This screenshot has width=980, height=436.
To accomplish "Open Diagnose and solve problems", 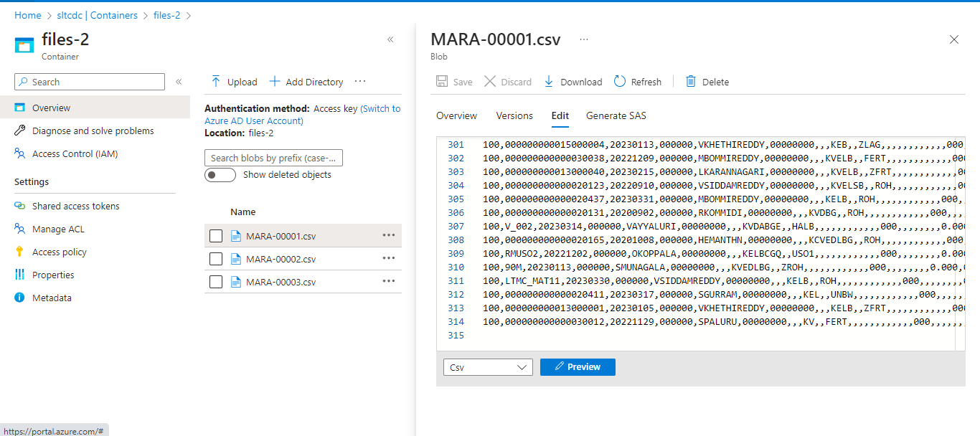I will (93, 131).
